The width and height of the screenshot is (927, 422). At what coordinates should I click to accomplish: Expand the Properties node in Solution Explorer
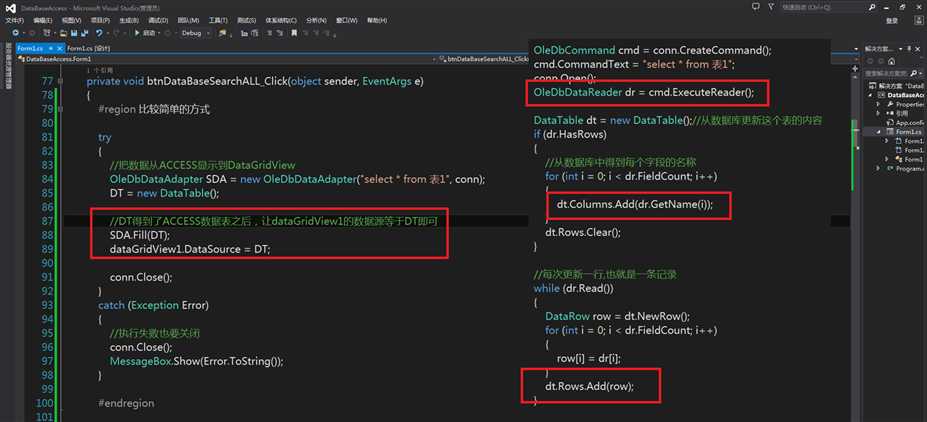(878, 104)
